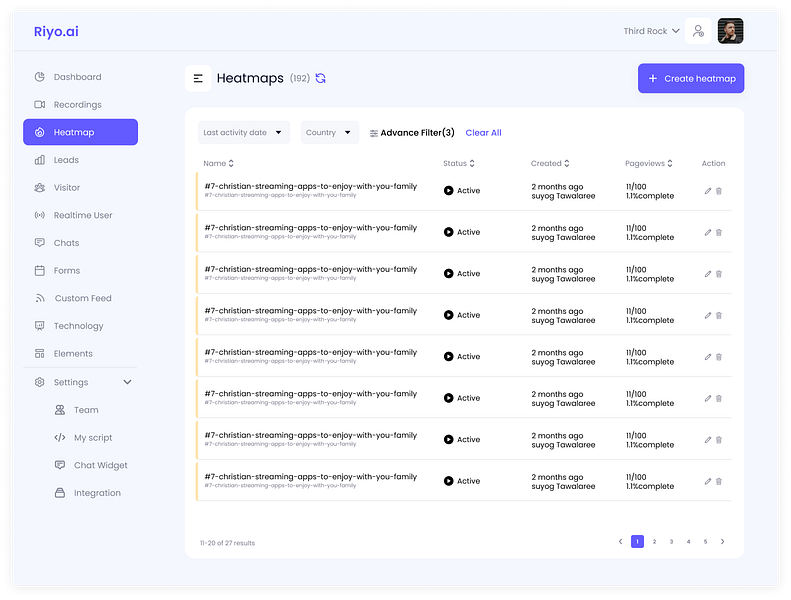Click the "(192)" heatmap count
This screenshot has height=600, width=791.
pyautogui.click(x=300, y=78)
